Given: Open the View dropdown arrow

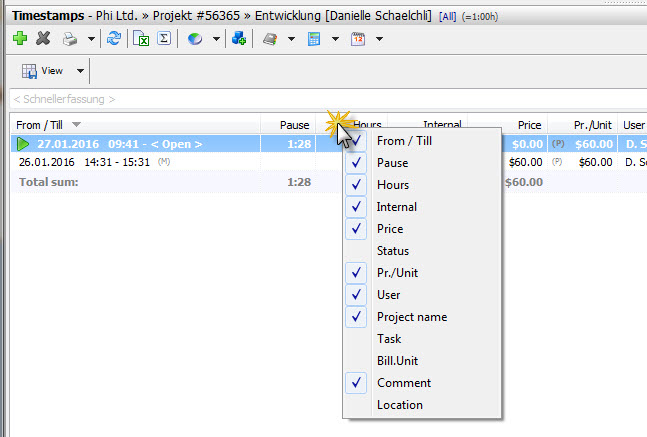Looking at the screenshot, I should (80, 71).
